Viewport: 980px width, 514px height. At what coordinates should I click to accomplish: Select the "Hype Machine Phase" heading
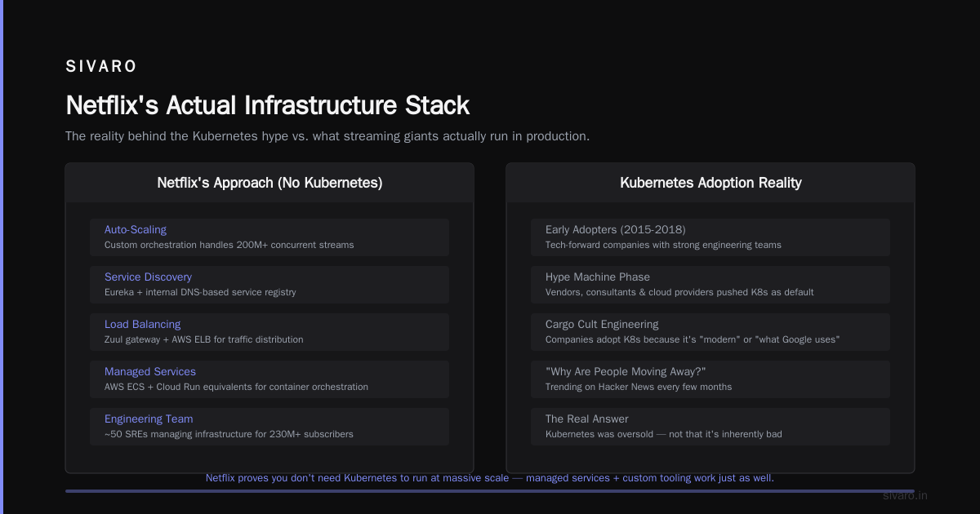598,277
